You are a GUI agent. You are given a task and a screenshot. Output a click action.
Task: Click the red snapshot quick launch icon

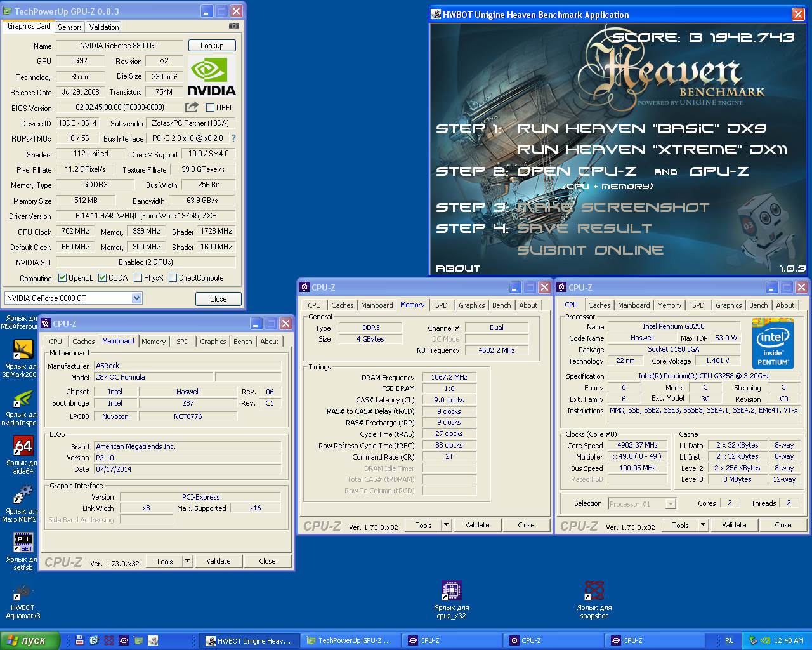click(x=109, y=640)
